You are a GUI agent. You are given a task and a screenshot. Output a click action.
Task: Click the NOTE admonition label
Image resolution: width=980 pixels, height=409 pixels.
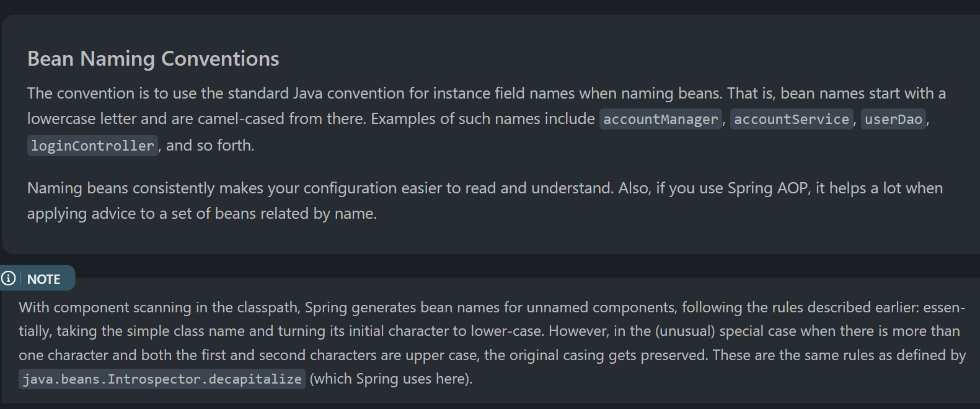[x=43, y=279]
